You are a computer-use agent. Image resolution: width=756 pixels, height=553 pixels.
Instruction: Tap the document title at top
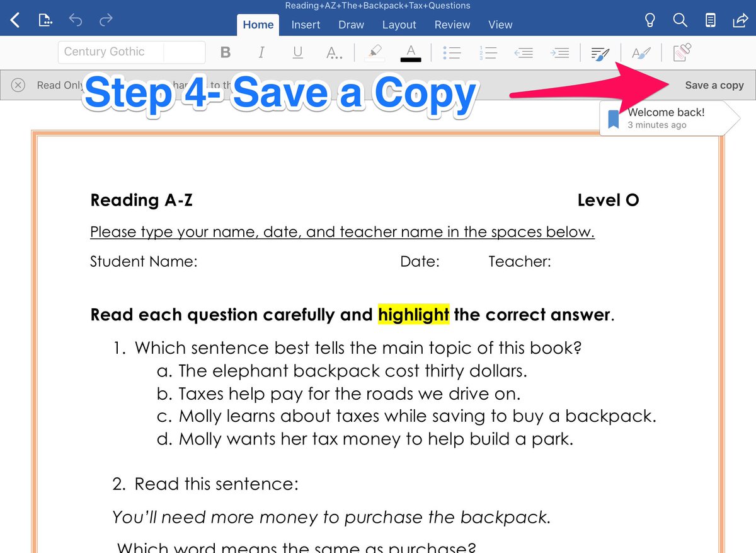[377, 6]
